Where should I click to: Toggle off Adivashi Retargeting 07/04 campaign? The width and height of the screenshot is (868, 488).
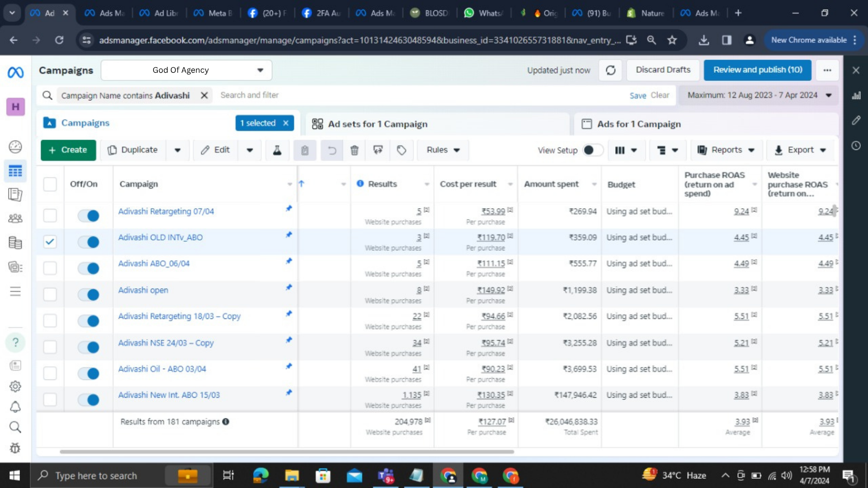pyautogui.click(x=89, y=216)
